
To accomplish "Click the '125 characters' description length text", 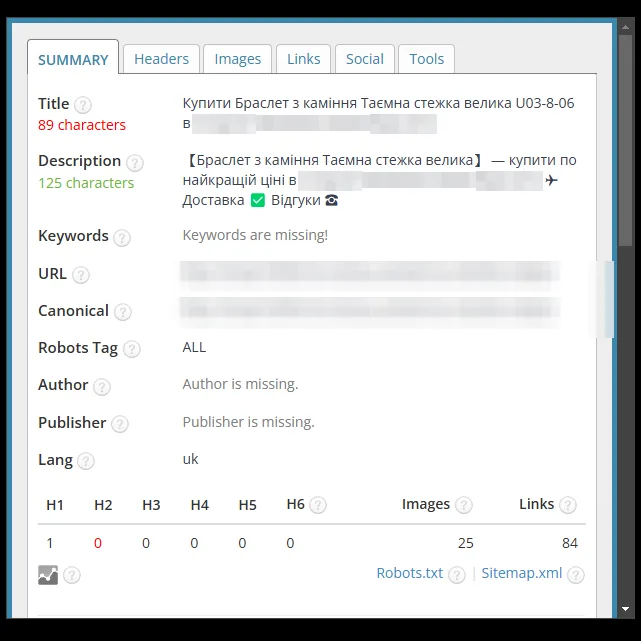I will pyautogui.click(x=86, y=183).
